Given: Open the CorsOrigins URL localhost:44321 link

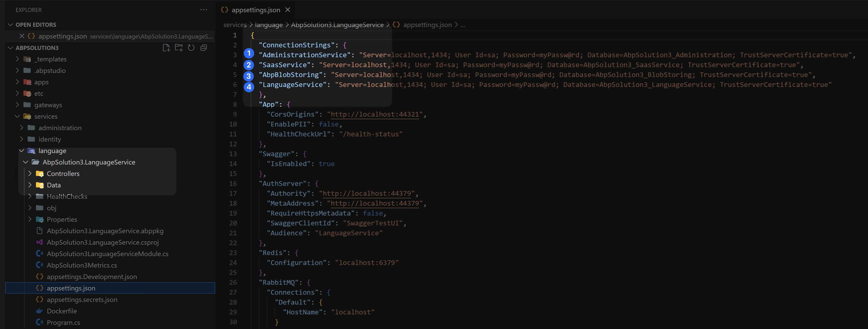Looking at the screenshot, I should 374,115.
